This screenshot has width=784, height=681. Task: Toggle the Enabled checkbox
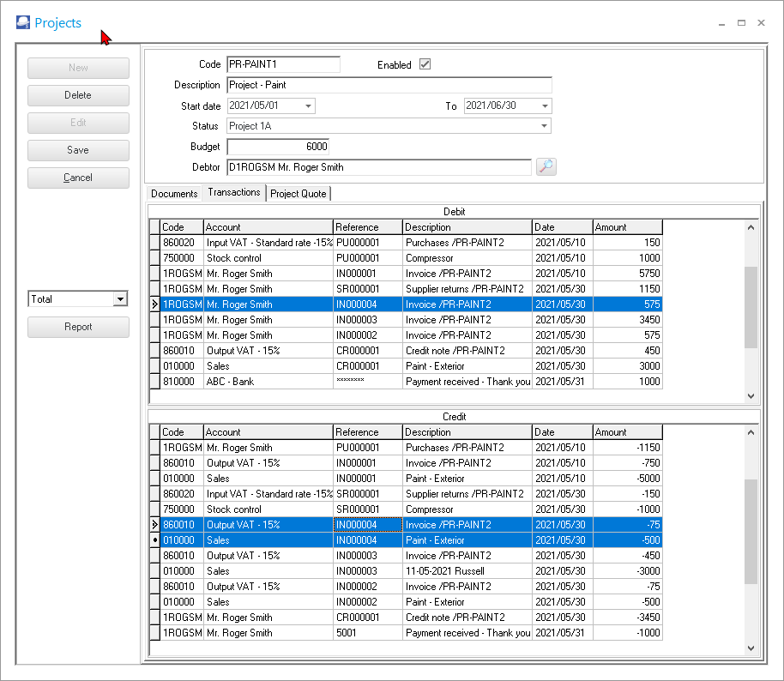click(425, 65)
